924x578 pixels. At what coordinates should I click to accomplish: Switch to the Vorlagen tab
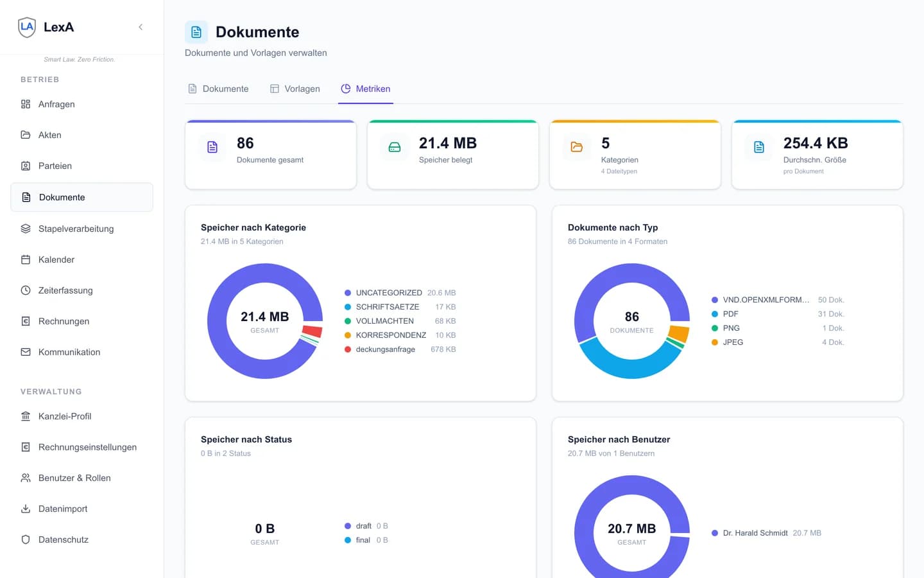tap(295, 89)
